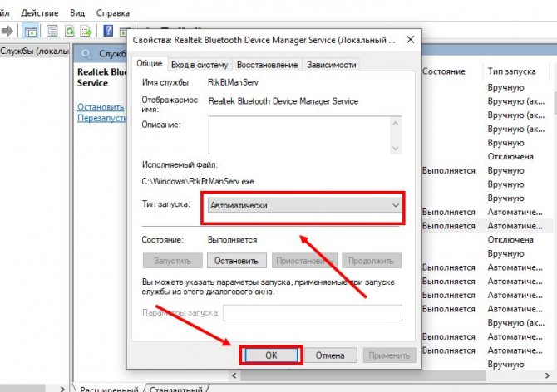Close the service properties dialog with X
The image size is (557, 392).
point(410,39)
